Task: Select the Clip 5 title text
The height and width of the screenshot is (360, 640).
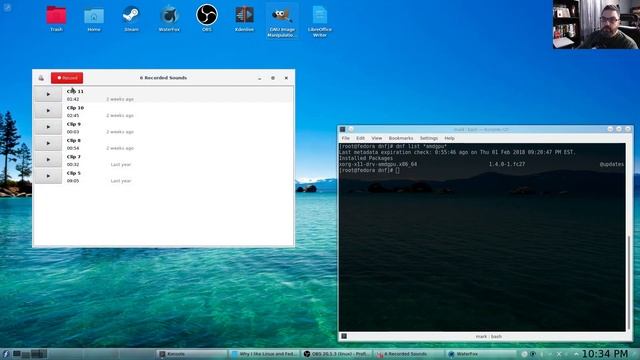Action: pyautogui.click(x=74, y=173)
